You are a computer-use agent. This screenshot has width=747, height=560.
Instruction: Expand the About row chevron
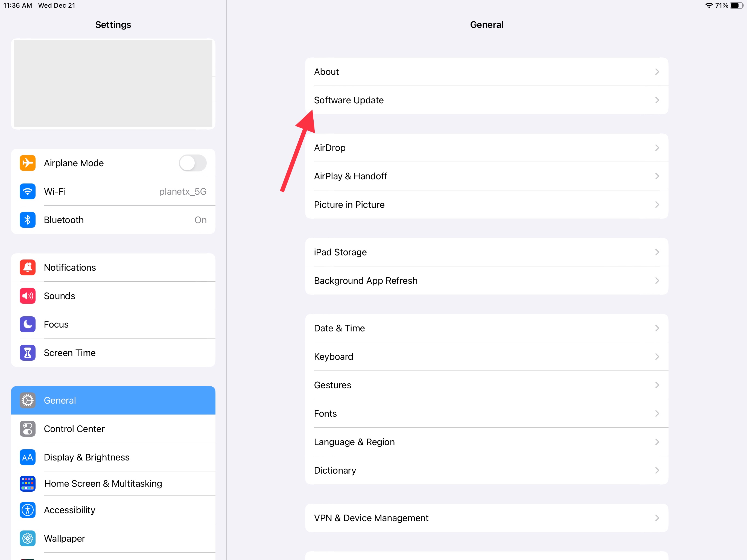pos(657,72)
